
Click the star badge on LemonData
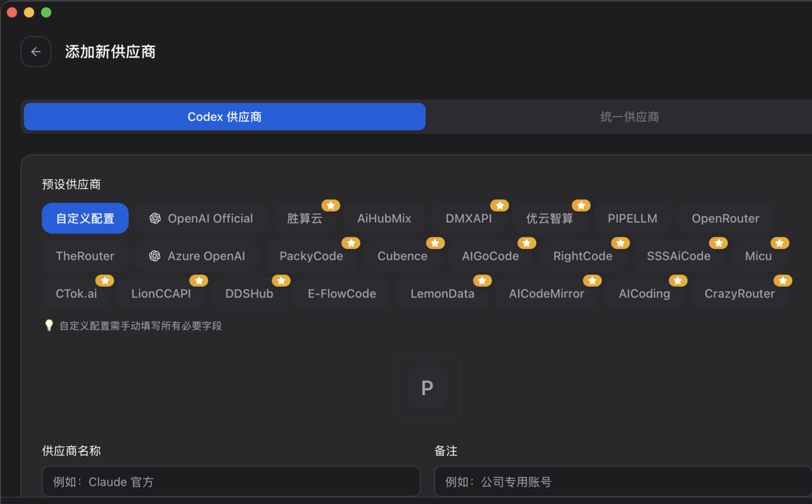[x=482, y=280]
